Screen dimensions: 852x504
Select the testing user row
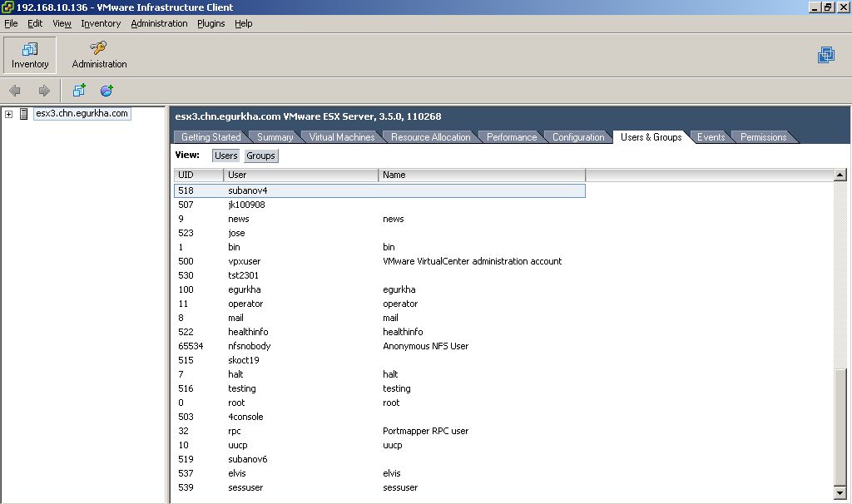pos(379,388)
